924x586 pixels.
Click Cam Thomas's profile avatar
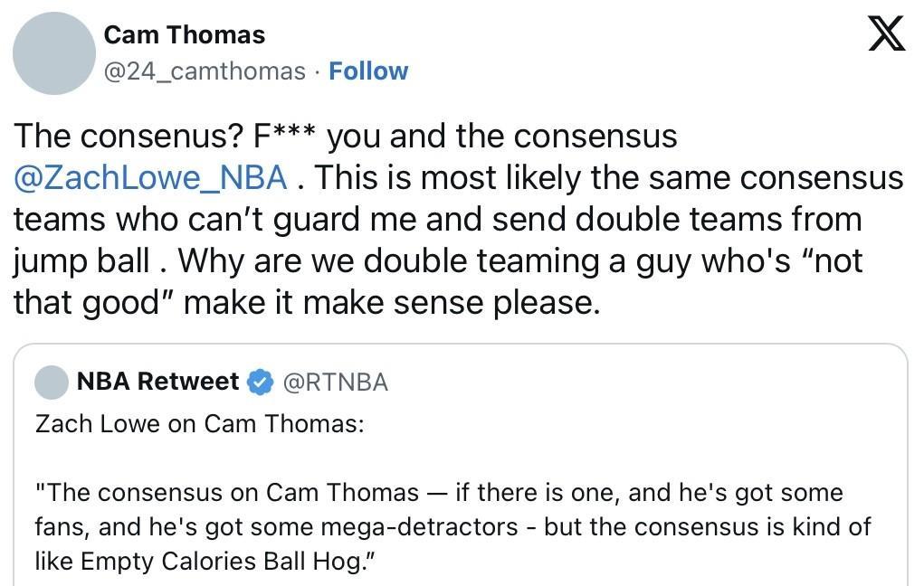54,52
